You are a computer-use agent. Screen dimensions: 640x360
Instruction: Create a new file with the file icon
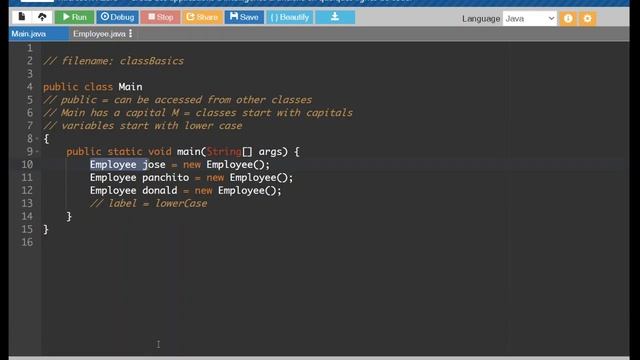tap(22, 17)
